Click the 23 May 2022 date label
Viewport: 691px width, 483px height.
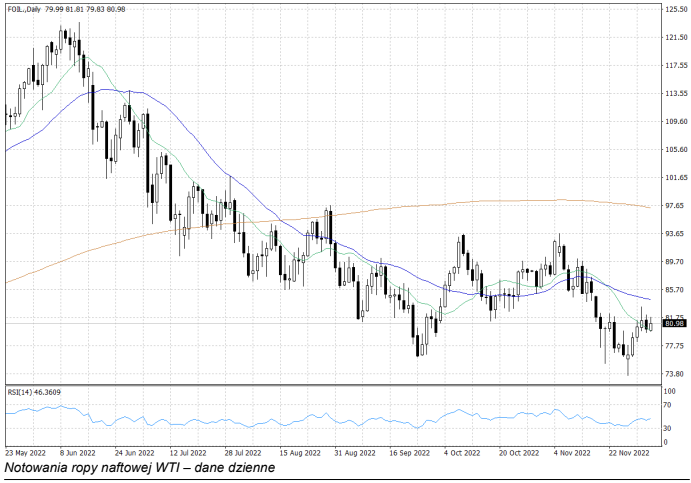pyautogui.click(x=26, y=452)
